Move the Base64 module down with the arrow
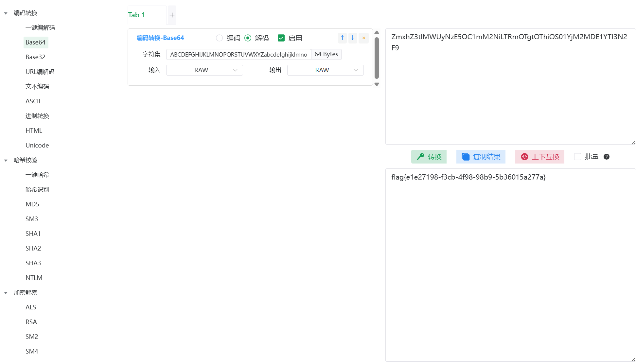 [x=353, y=38]
